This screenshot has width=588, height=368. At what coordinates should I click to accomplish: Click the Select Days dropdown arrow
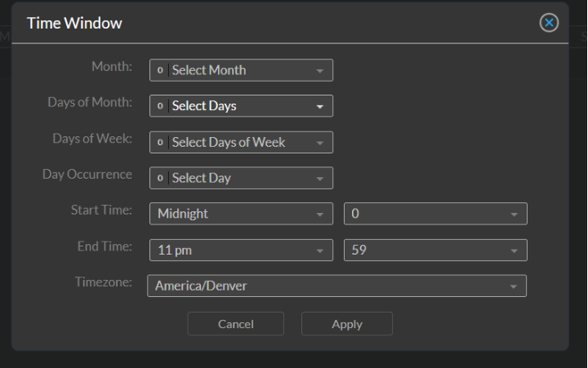319,106
